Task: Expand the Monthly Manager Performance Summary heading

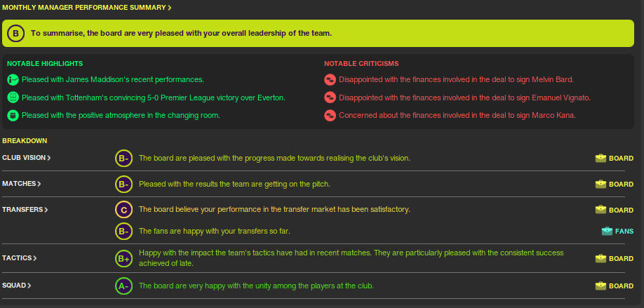Action: (87, 7)
